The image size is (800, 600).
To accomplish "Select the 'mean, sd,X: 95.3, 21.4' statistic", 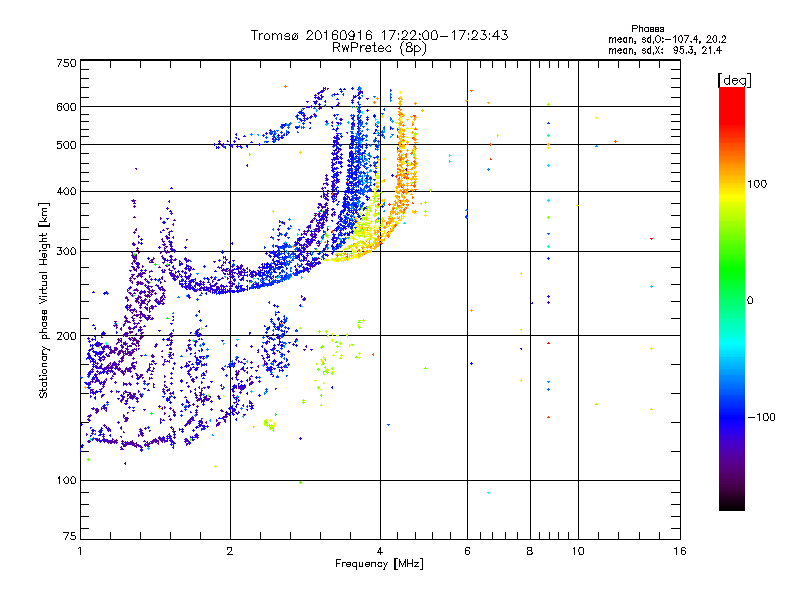I will [x=665, y=50].
